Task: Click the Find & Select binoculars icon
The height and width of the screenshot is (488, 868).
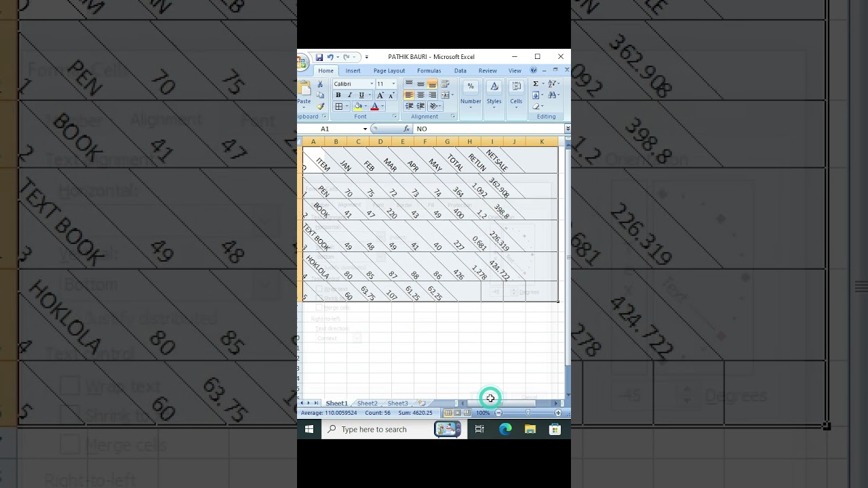Action: (552, 96)
